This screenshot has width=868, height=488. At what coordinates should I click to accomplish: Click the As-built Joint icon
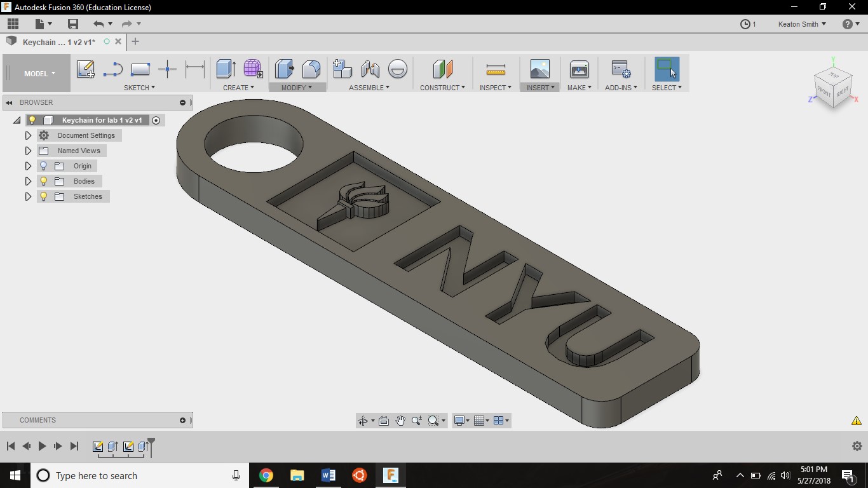pyautogui.click(x=397, y=69)
